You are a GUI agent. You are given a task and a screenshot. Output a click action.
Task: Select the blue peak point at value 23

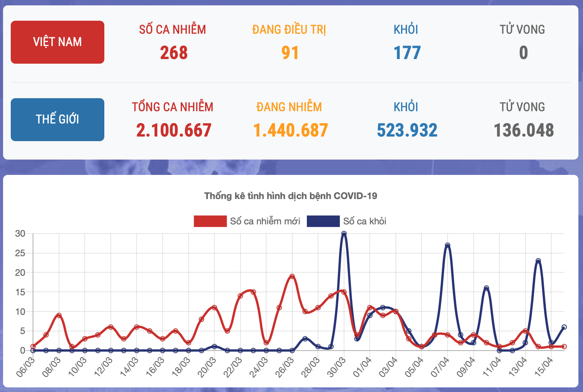[538, 261]
